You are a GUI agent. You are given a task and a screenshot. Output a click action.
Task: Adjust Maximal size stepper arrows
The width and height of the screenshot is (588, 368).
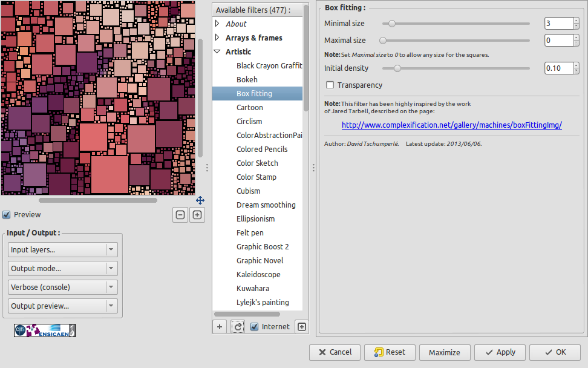click(x=577, y=40)
